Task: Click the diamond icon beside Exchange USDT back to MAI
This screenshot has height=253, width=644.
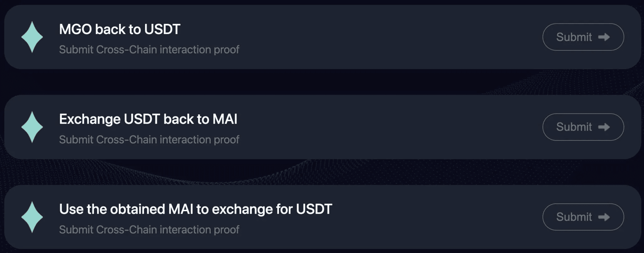Action: coord(32,127)
